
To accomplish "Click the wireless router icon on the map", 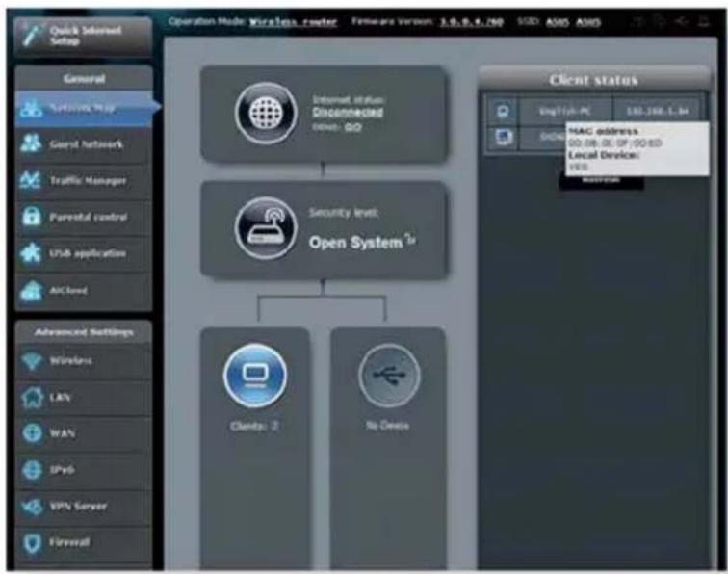I will coord(266,227).
